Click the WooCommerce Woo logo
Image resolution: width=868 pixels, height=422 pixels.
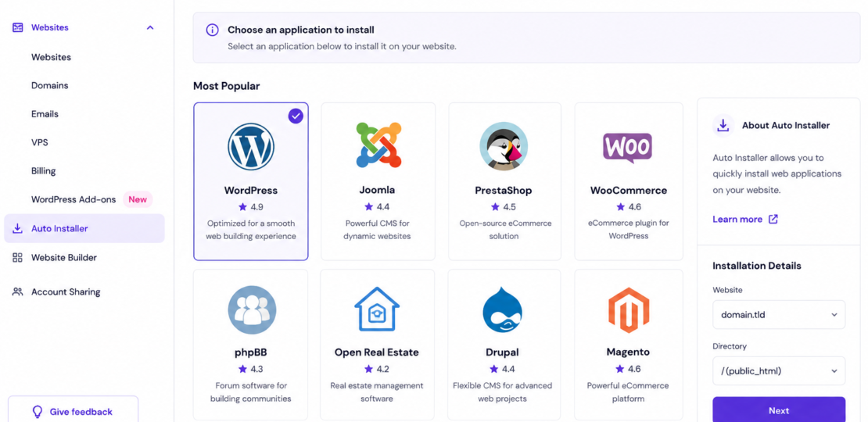click(x=628, y=148)
